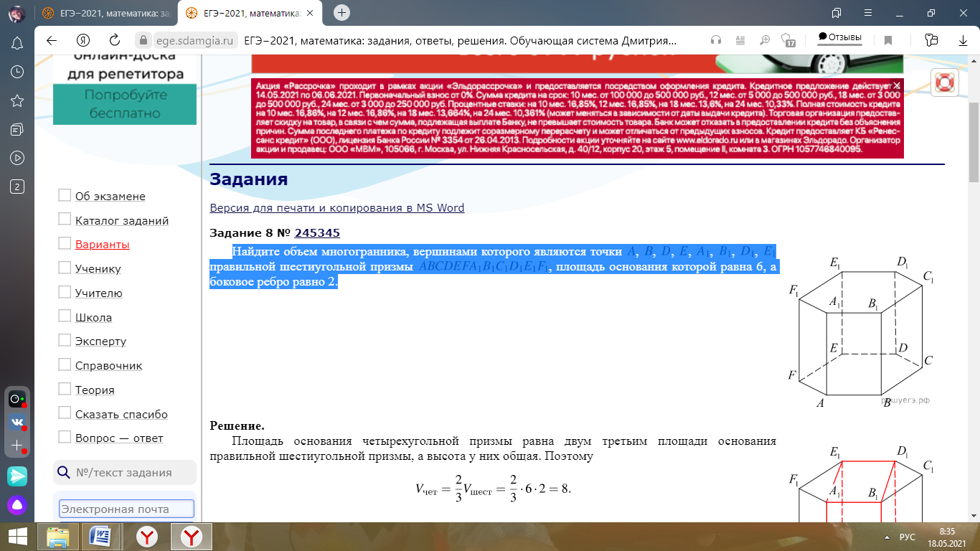Go back with the browser back arrow

(x=52, y=40)
